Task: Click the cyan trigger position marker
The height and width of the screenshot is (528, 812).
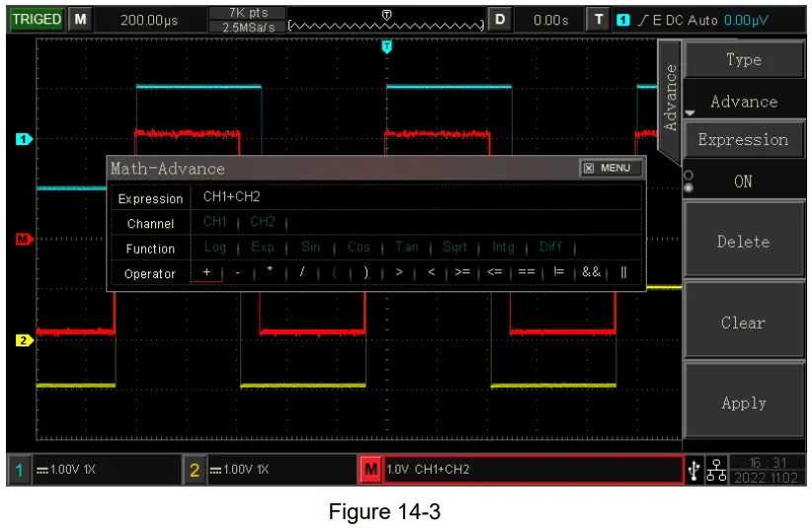Action: click(x=387, y=47)
